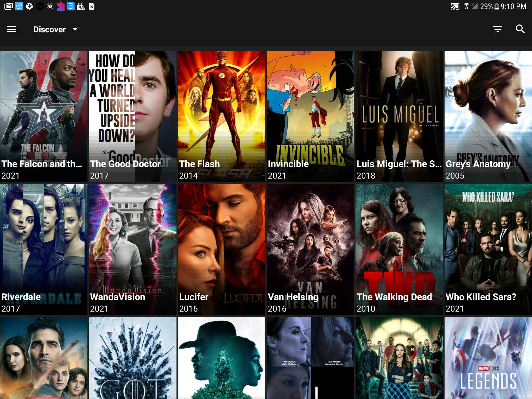Open the GOT throne poster
Viewport: 532px width, 399px height.
133,358
